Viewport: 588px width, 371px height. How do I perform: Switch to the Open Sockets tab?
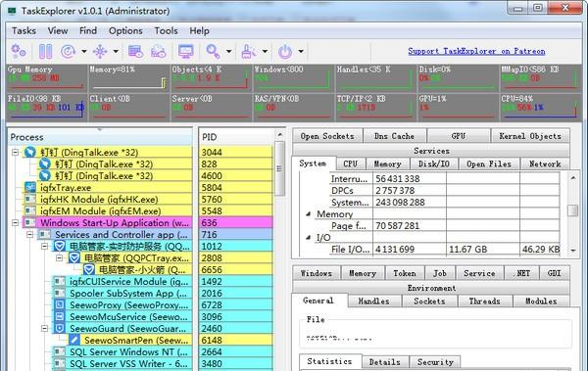tap(327, 136)
